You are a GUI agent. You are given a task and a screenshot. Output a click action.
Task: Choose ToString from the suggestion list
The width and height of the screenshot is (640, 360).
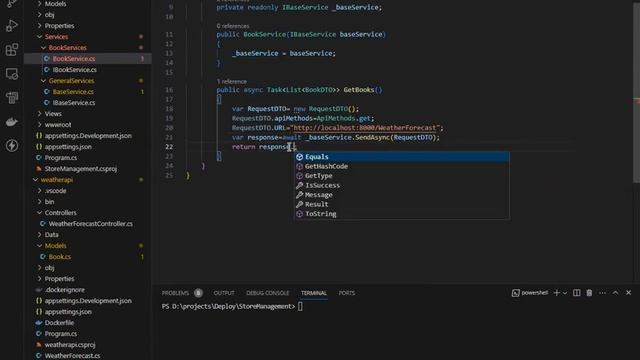point(402,214)
